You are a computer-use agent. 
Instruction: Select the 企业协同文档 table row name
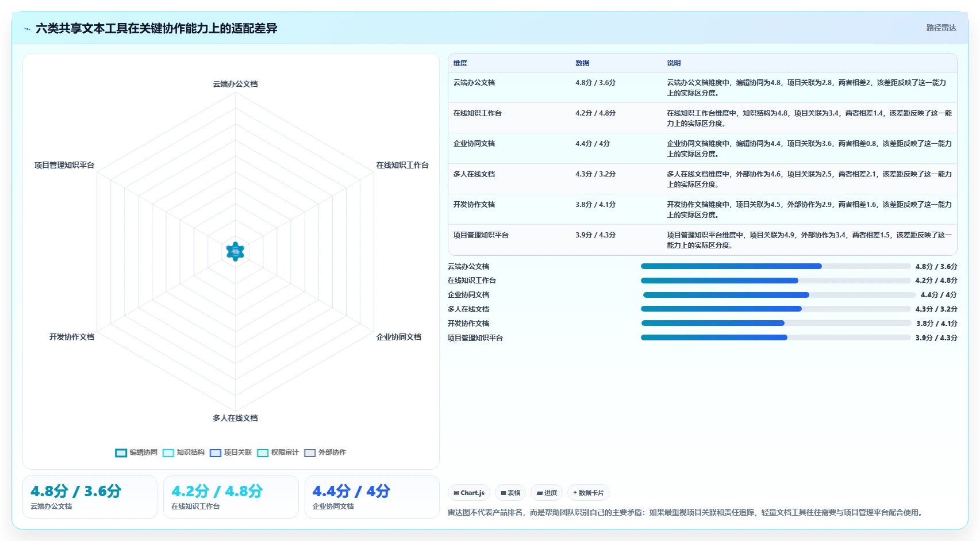pyautogui.click(x=474, y=144)
